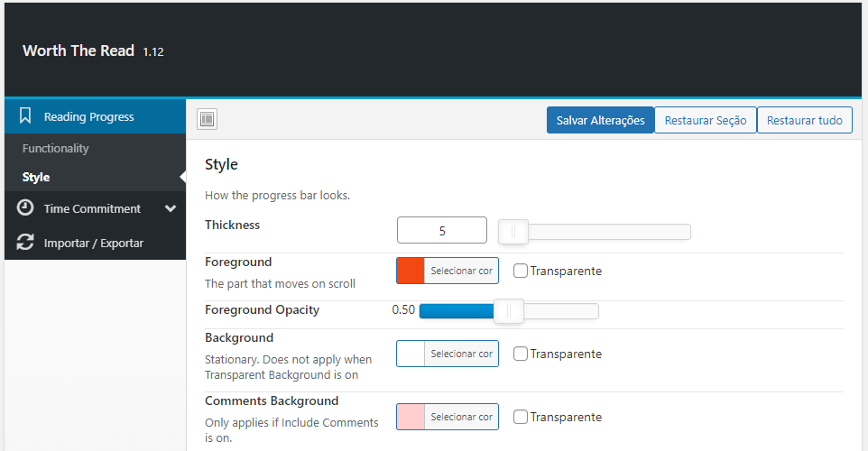Click the Salvar Alterações button

tap(600, 120)
